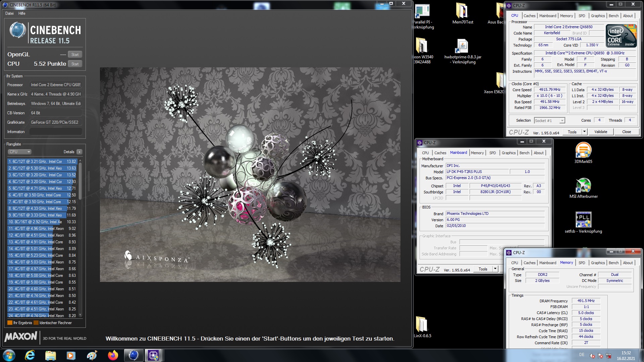Open the Hilfe menu
This screenshot has height=362, width=644.
pyautogui.click(x=22, y=13)
